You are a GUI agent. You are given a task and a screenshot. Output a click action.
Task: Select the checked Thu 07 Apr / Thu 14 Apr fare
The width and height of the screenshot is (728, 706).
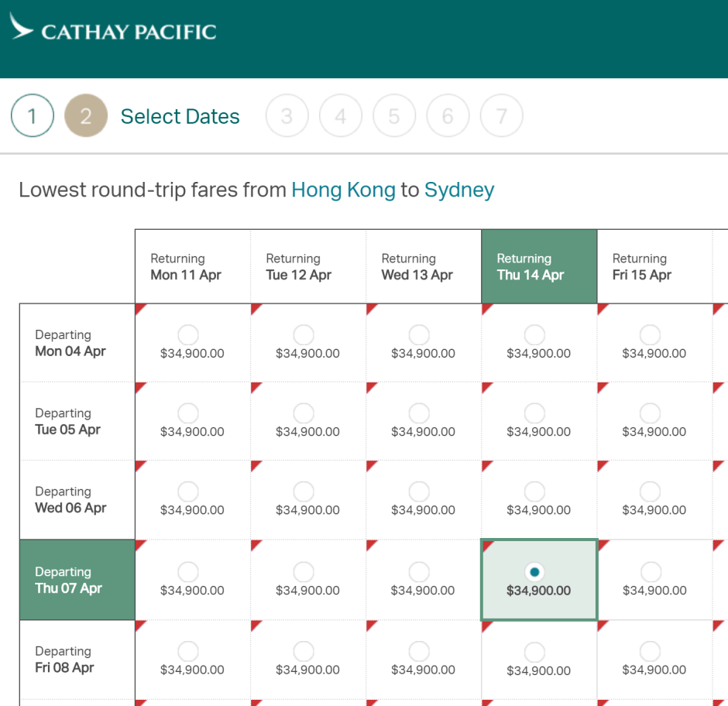(534, 572)
